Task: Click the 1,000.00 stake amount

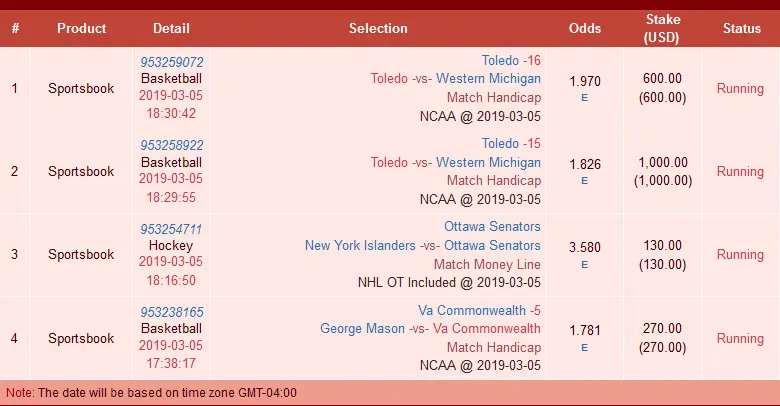Action: pyautogui.click(x=663, y=163)
